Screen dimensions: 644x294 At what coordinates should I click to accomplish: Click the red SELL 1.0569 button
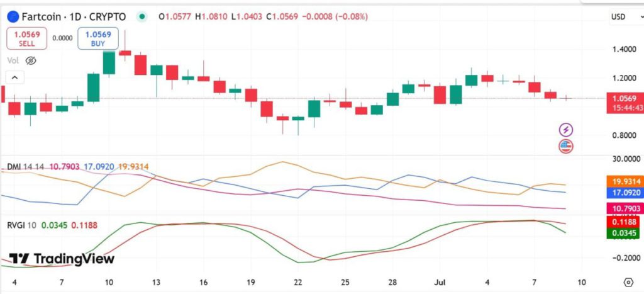(26, 38)
